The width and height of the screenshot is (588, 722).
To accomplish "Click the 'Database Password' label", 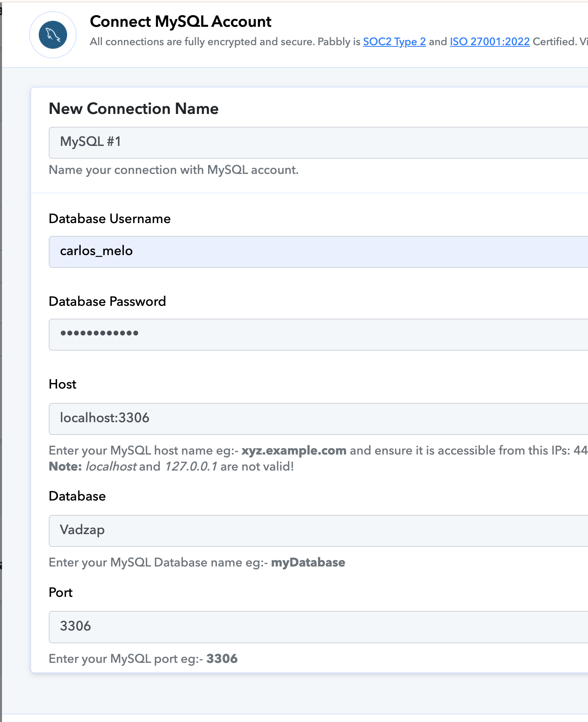I will [107, 301].
